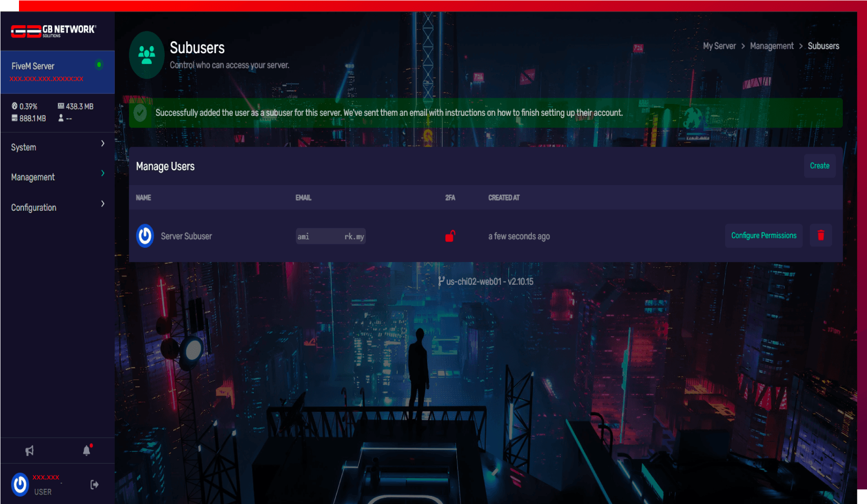Navigate to Management in breadcrumb
The image size is (867, 504).
tap(771, 46)
